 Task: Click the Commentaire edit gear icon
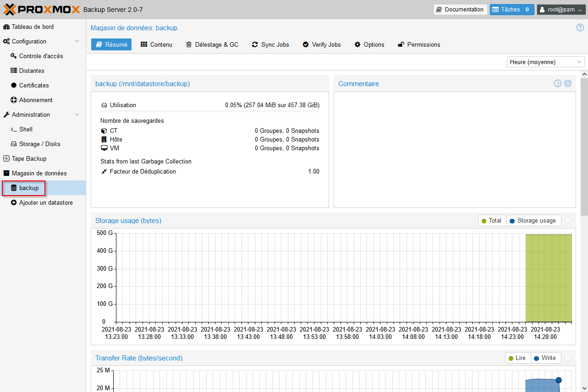[x=568, y=83]
